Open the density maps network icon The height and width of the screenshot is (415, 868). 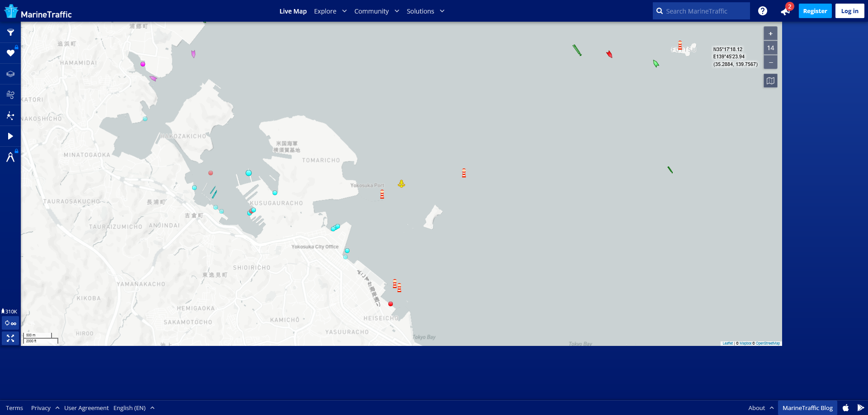pyautogui.click(x=10, y=116)
